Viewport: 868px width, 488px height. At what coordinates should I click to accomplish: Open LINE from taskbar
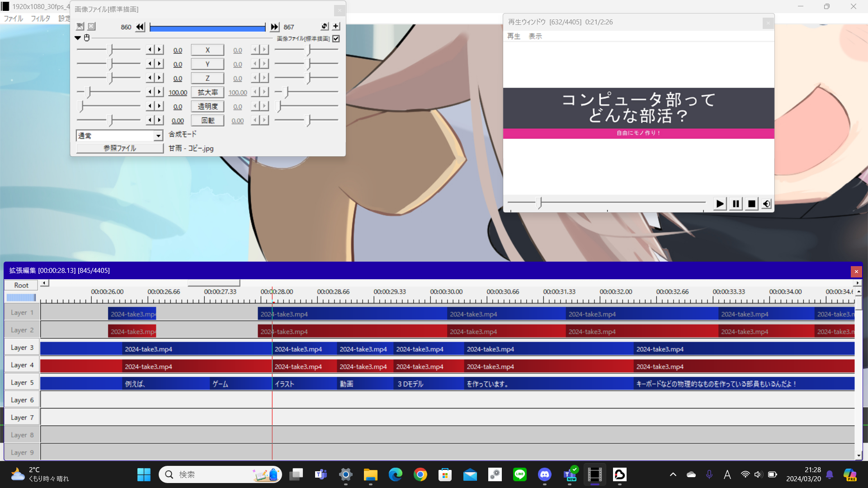click(520, 474)
